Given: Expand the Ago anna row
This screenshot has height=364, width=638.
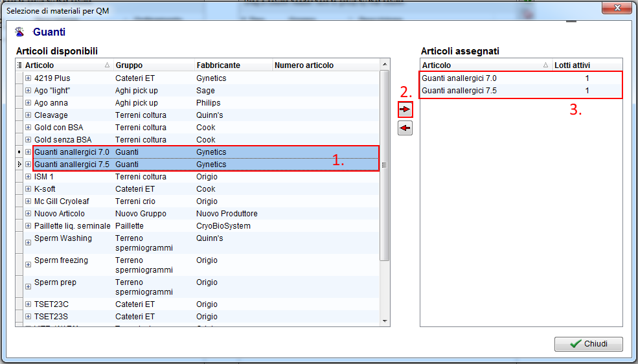Looking at the screenshot, I should coord(28,103).
